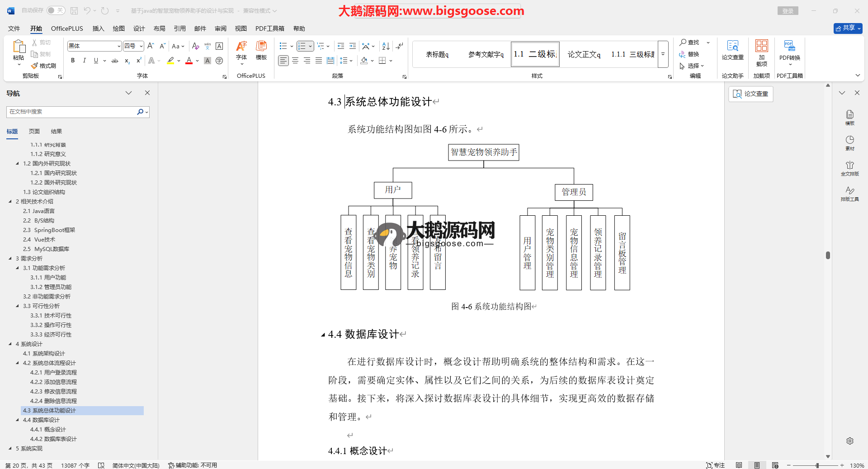This screenshot has height=469, width=868.
Task: Click the 共享 share button
Action: click(848, 28)
